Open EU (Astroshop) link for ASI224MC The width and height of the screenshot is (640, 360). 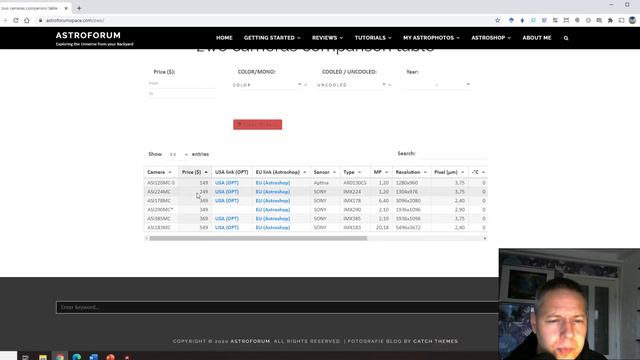[273, 192]
